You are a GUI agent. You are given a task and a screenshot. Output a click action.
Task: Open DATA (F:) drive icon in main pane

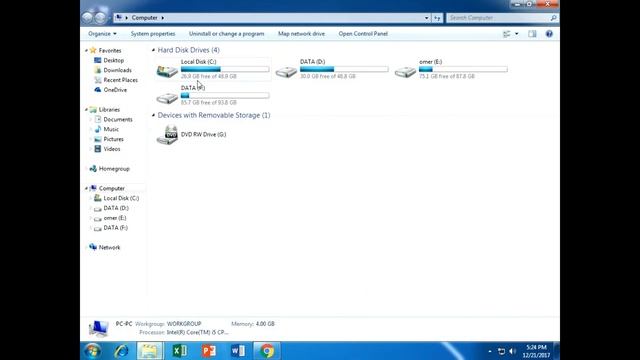pos(167,98)
